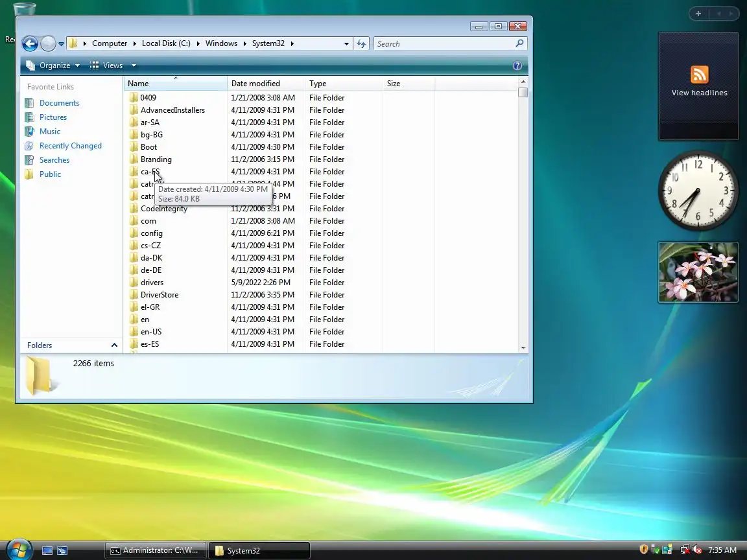Select the drivers folder icon

coord(134,283)
